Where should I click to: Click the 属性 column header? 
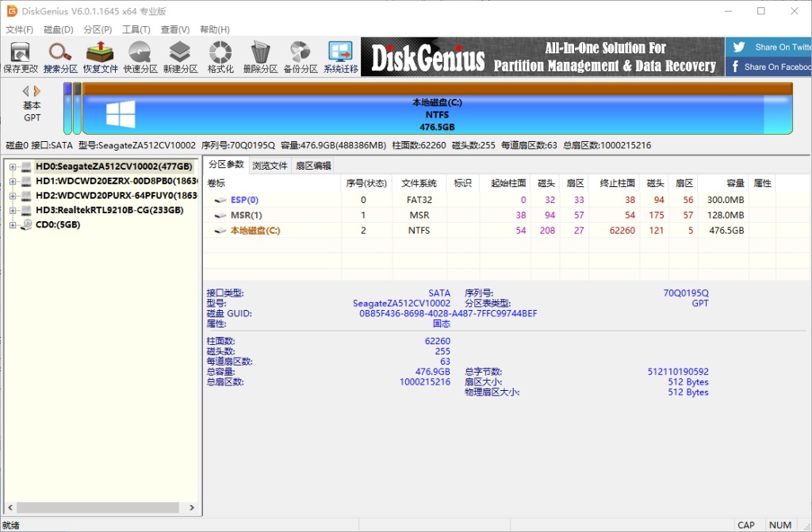click(762, 183)
